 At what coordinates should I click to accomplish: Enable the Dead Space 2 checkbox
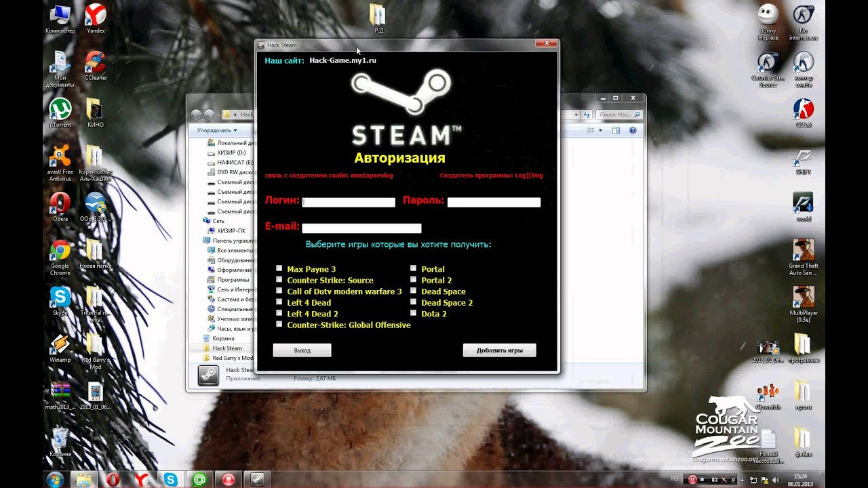[413, 302]
